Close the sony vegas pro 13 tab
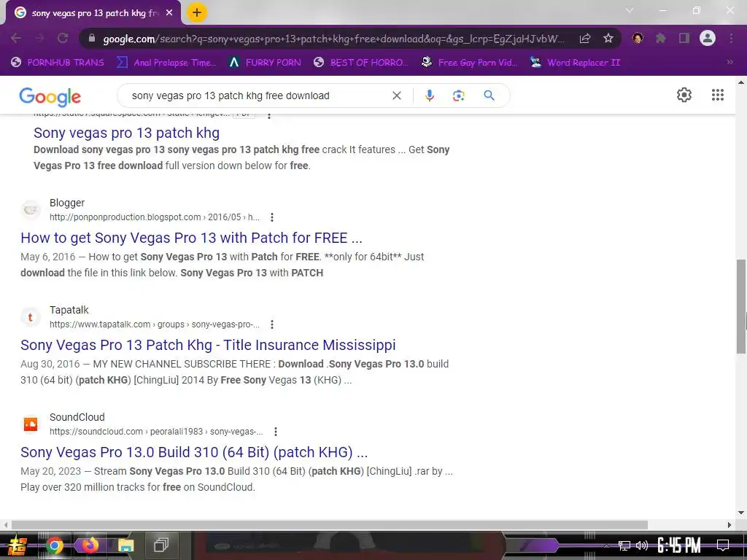Viewport: 747px width, 560px height. point(169,13)
